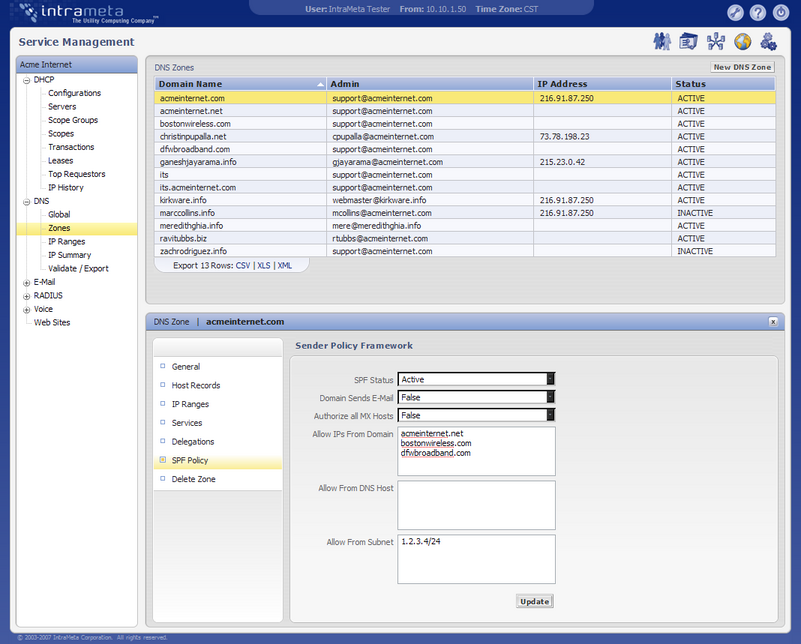Select the acmeinternet.net zone row
Screen dimensions: 801x644
[x=465, y=111]
